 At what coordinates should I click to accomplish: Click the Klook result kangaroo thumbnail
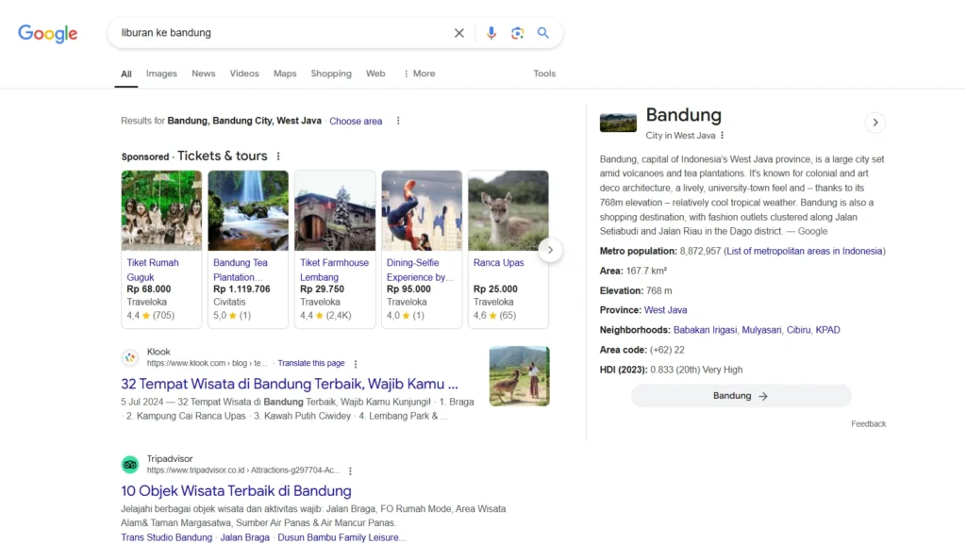coord(520,376)
